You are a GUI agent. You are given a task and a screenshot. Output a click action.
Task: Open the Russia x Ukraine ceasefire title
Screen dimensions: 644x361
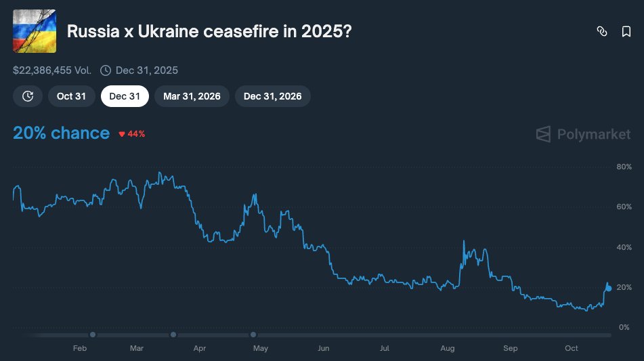(209, 31)
